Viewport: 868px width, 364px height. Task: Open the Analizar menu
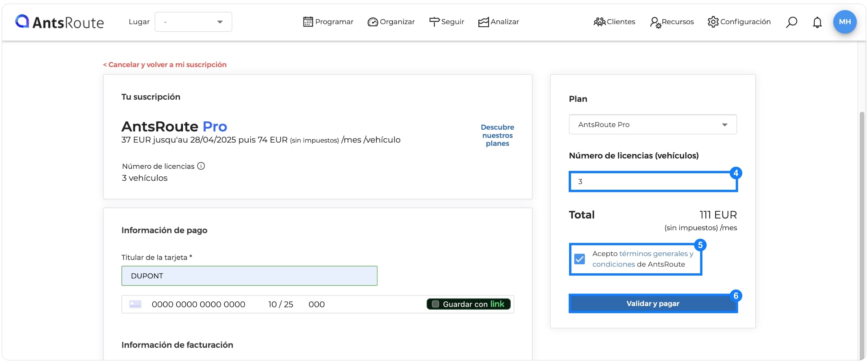[x=498, y=22]
